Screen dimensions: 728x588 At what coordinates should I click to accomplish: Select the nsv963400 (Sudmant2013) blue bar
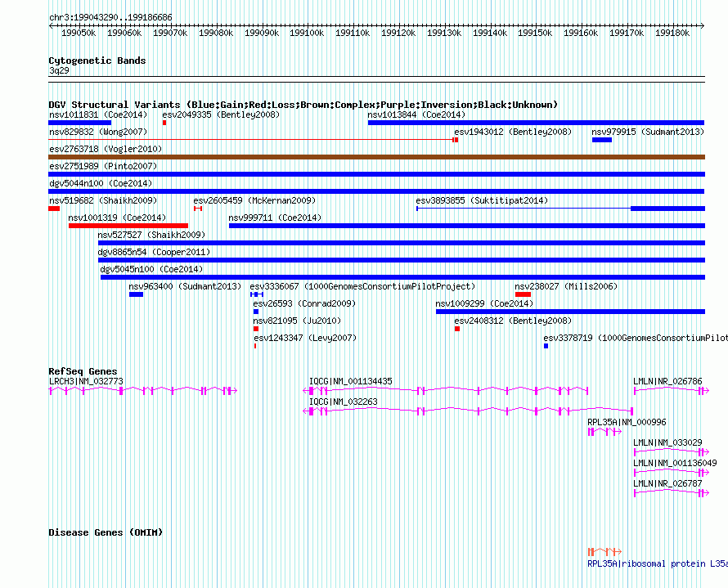pyautogui.click(x=136, y=294)
